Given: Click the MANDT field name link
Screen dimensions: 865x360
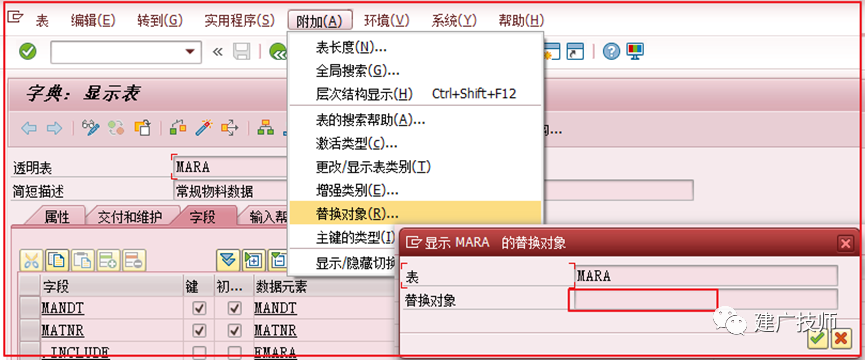Looking at the screenshot, I should 62,308.
